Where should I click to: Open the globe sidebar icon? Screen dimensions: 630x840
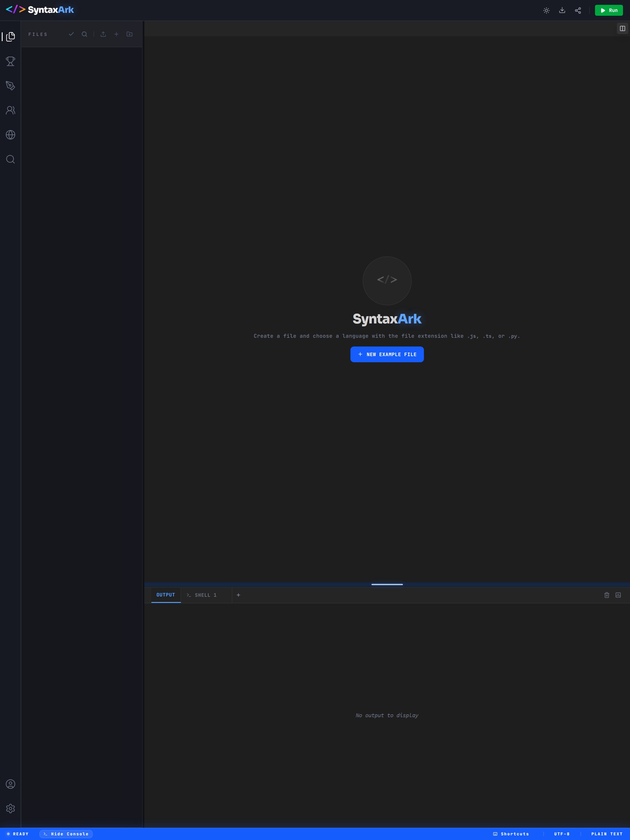(10, 135)
